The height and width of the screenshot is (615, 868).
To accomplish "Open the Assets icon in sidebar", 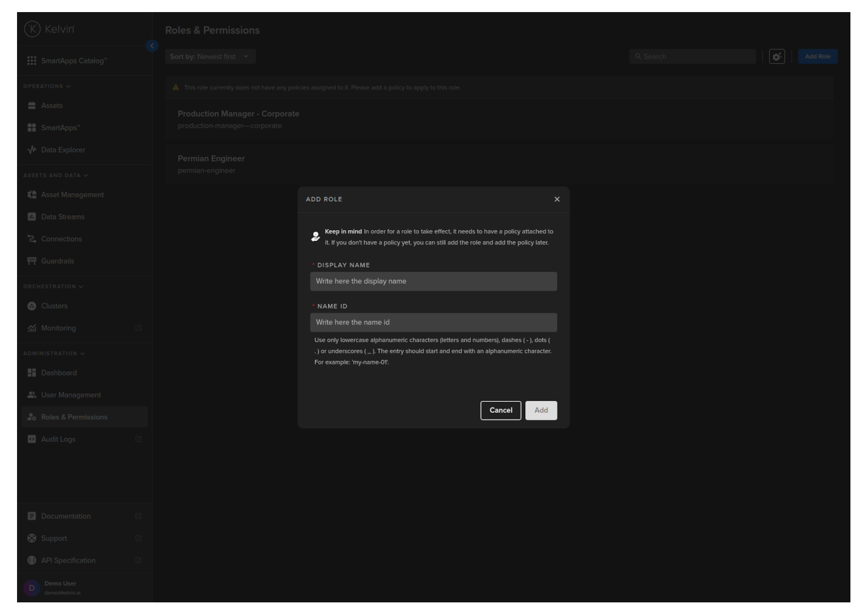I will 32,105.
